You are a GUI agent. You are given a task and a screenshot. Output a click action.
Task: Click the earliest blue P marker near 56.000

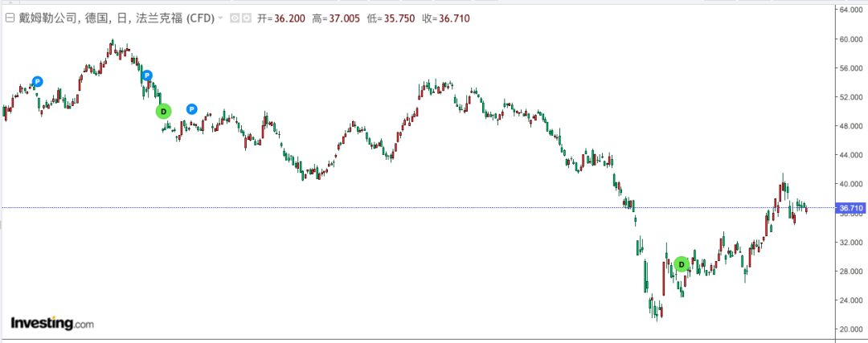(x=37, y=82)
